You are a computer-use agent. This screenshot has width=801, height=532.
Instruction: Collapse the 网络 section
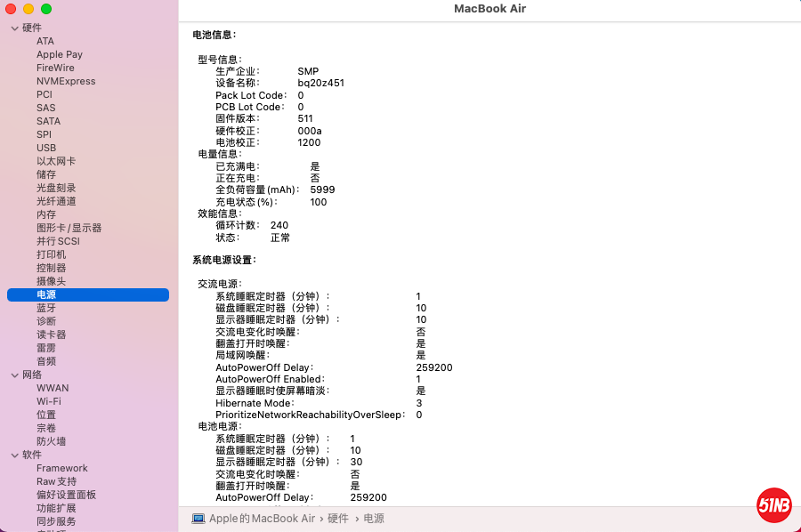point(18,375)
